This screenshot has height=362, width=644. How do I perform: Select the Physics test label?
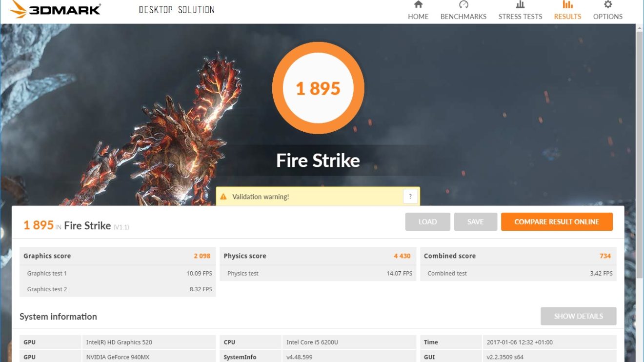pyautogui.click(x=243, y=273)
